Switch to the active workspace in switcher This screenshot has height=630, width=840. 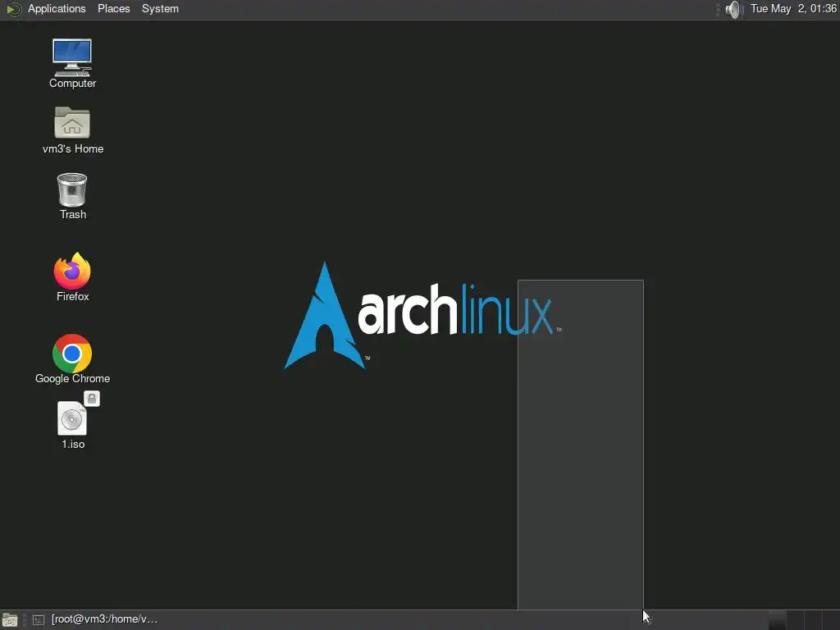click(778, 620)
